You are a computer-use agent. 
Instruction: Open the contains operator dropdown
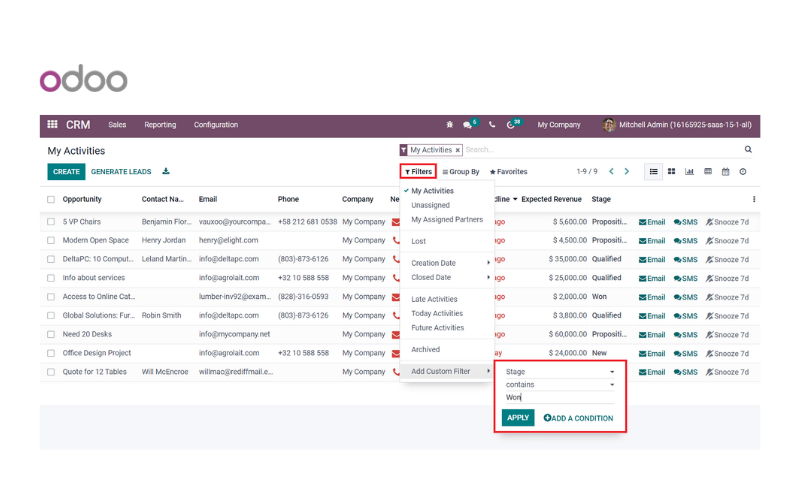[x=560, y=385]
